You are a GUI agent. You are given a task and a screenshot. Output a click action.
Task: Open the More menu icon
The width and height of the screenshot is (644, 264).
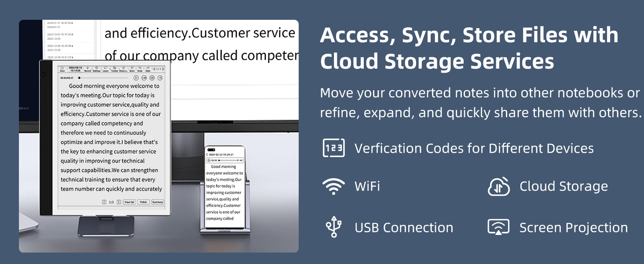132,69
